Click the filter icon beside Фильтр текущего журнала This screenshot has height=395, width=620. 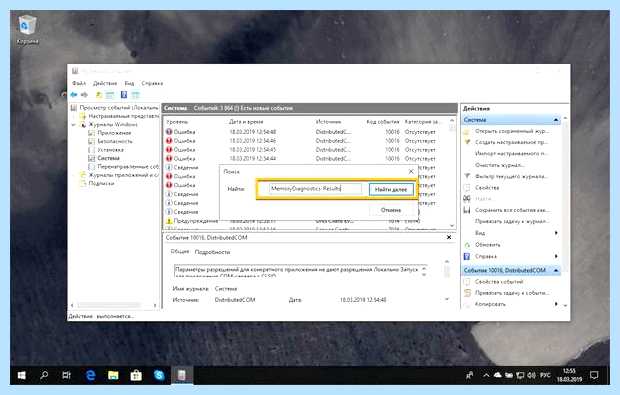point(467,176)
